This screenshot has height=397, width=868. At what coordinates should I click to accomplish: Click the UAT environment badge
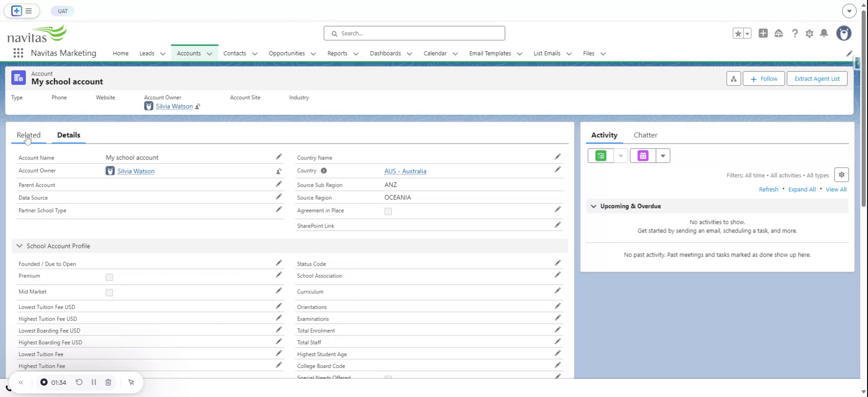[x=63, y=11]
